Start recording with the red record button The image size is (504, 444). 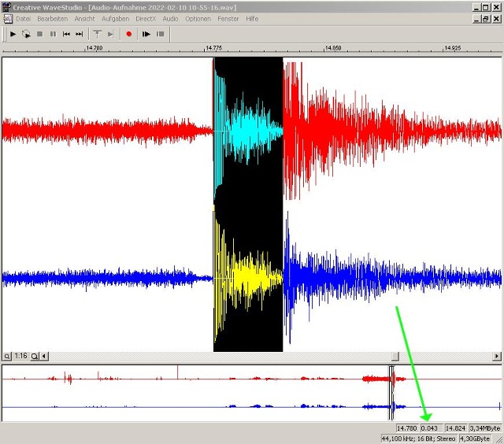pos(129,34)
